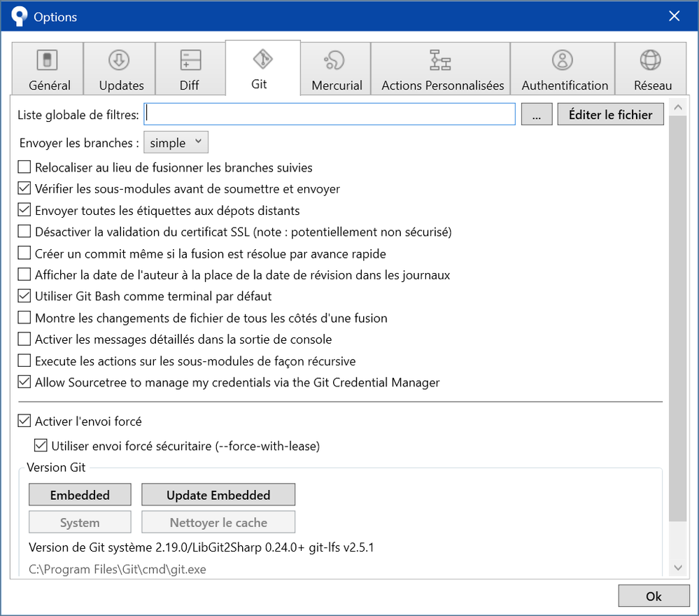
Task: Click the Updates download arrow icon
Action: (x=119, y=60)
